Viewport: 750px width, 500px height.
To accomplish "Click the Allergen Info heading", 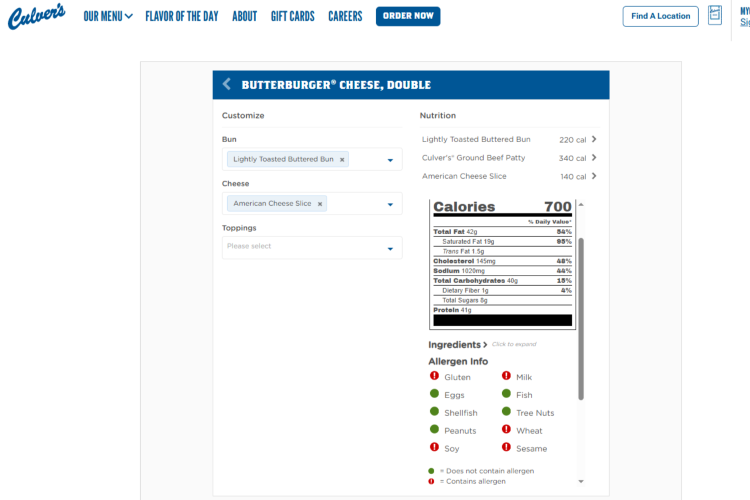I will coord(458,361).
